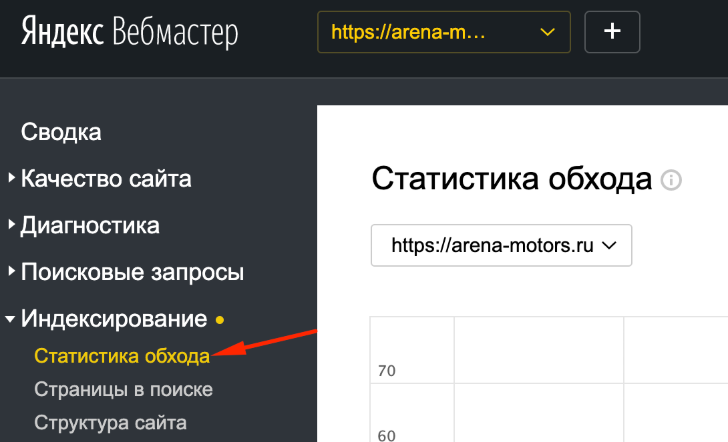Click the 70 axis label on chart
Image resolution: width=728 pixels, height=442 pixels.
coord(387,371)
